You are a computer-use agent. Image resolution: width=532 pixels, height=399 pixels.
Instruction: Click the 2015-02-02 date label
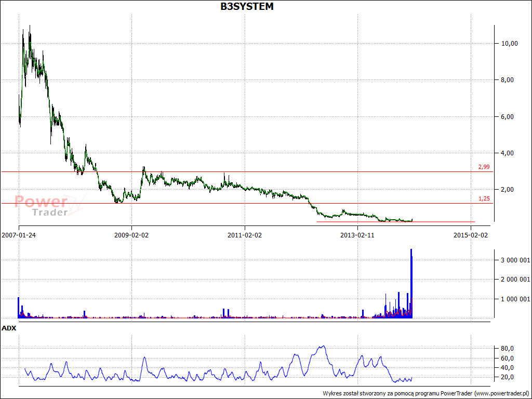[x=471, y=235]
